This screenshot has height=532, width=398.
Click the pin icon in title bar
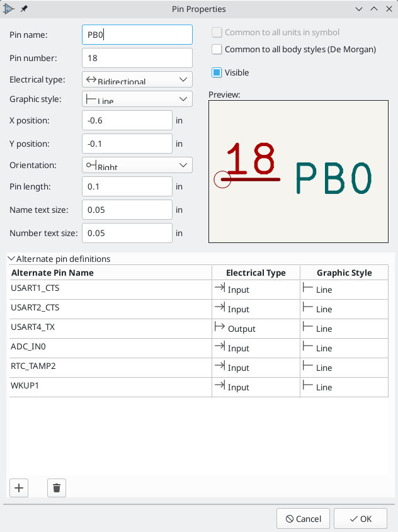tap(25, 9)
